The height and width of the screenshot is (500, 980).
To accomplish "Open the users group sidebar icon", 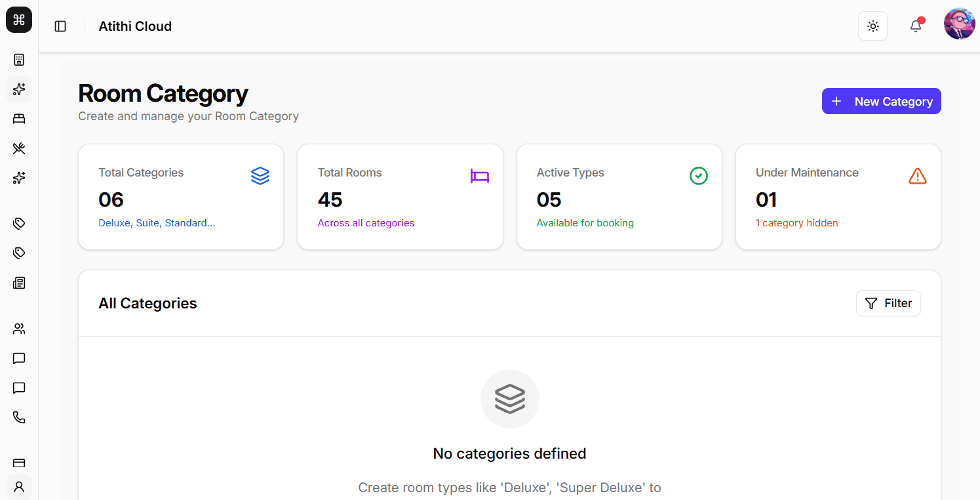I will click(19, 329).
